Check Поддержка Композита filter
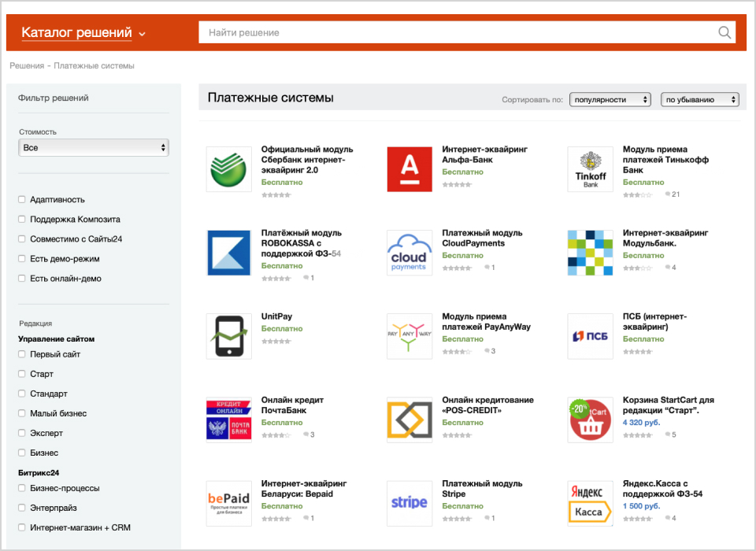 tap(22, 219)
